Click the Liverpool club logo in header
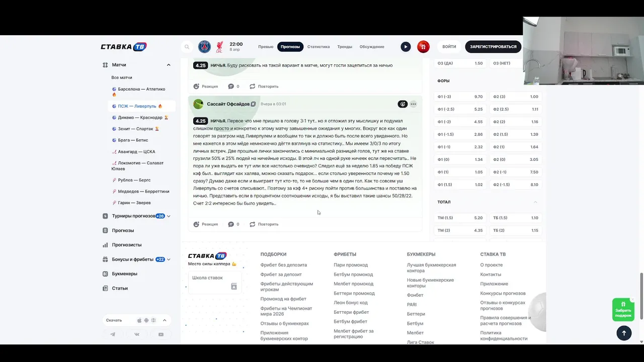The width and height of the screenshot is (644, 362). pos(219,47)
